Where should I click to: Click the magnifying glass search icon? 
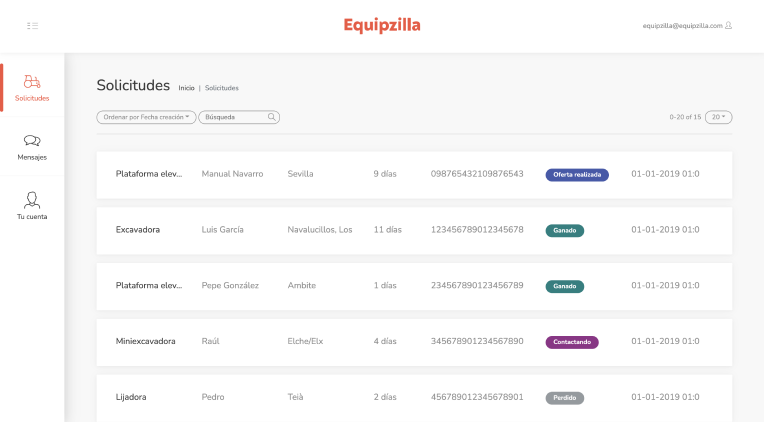click(x=271, y=117)
